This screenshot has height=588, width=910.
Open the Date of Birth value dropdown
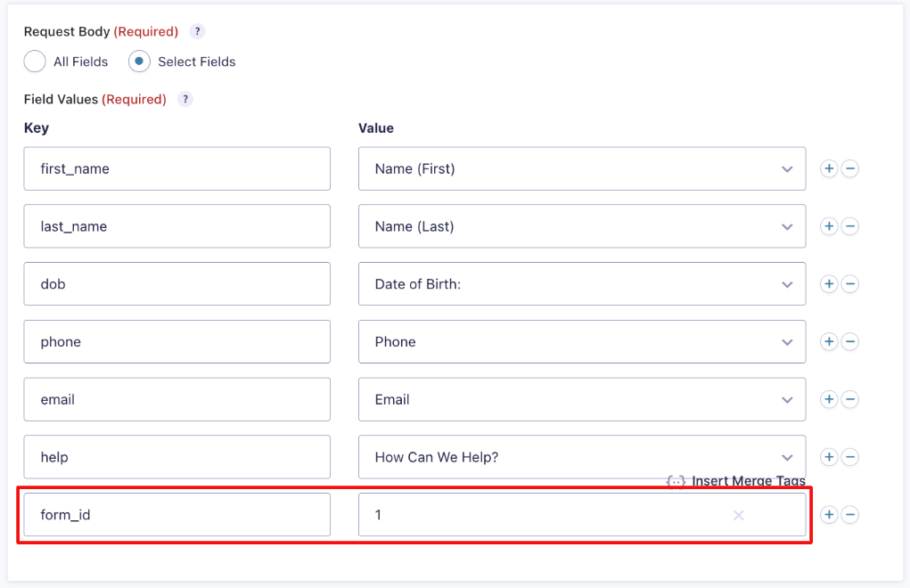tap(787, 283)
